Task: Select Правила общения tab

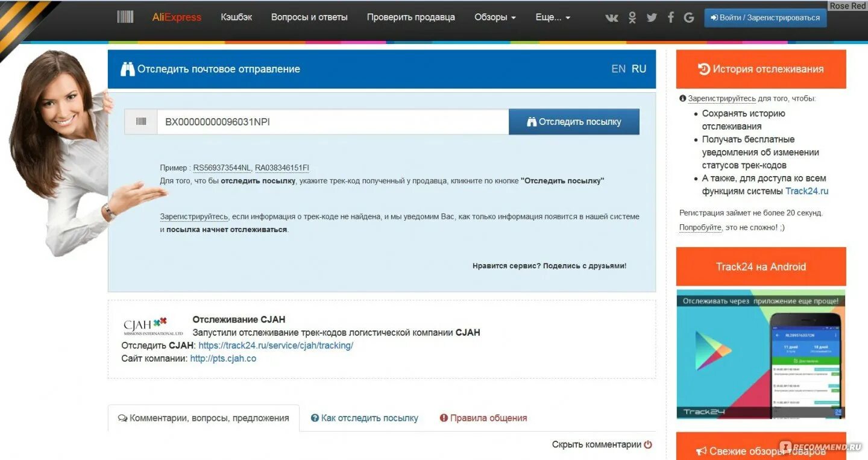Action: pos(483,418)
